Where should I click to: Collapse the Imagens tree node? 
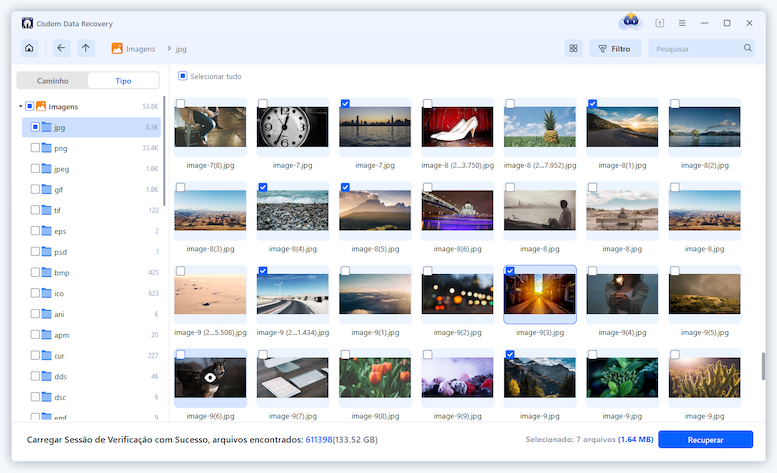coord(20,106)
